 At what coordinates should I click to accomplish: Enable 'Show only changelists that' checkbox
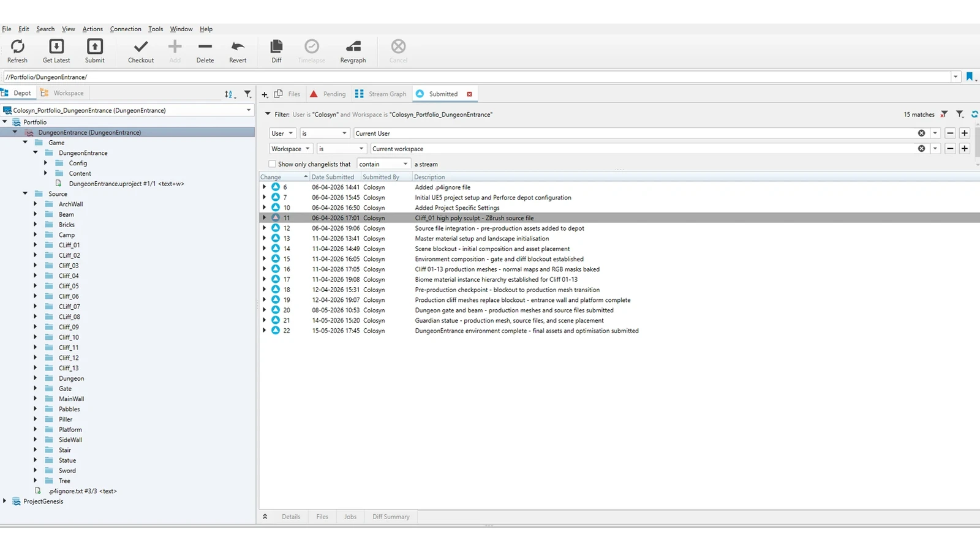[x=272, y=164]
